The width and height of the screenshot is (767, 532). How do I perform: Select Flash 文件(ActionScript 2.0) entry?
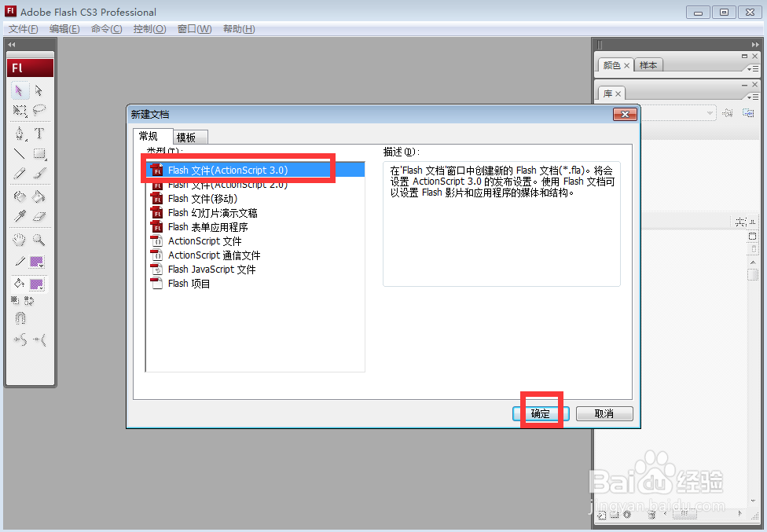[255, 185]
